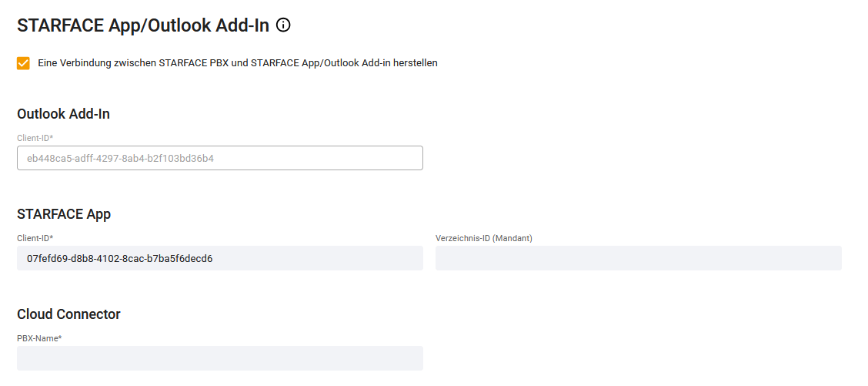868x386 pixels.
Task: Click the white checkmark inside the orange box
Action: pyautogui.click(x=23, y=63)
